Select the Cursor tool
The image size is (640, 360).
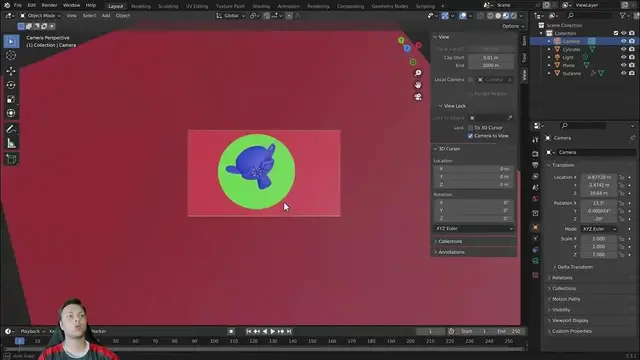(11, 55)
